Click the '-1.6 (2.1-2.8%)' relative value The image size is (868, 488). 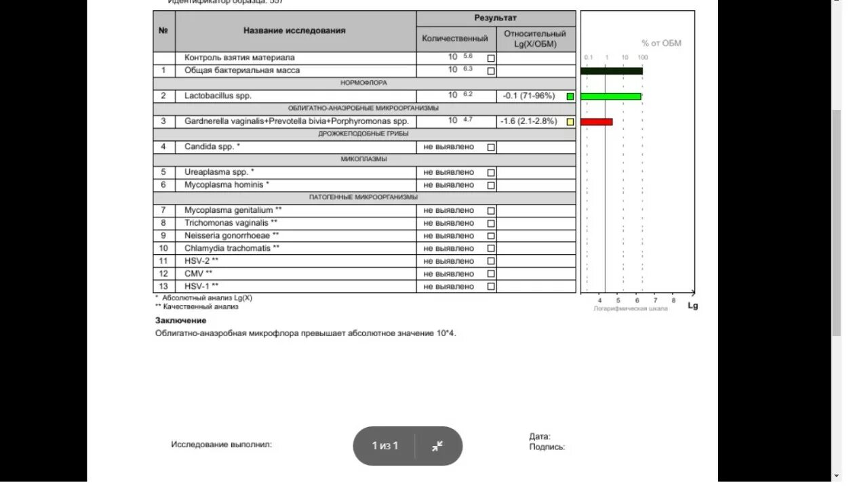point(530,121)
